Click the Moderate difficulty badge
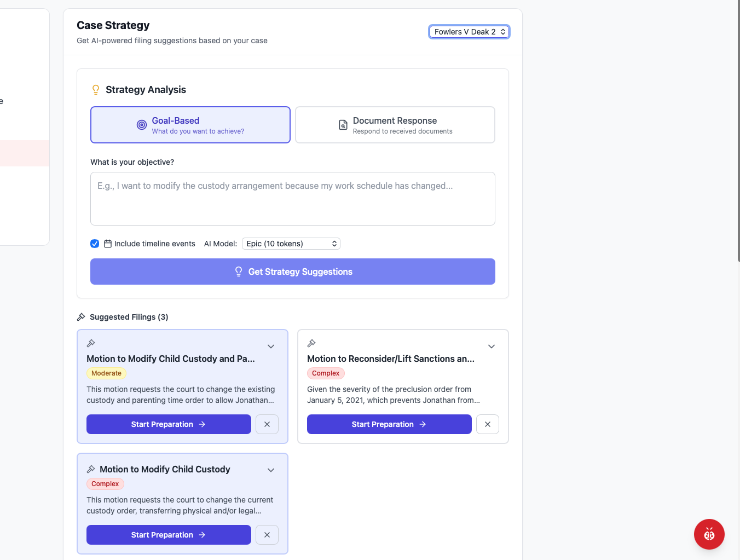 click(x=106, y=373)
